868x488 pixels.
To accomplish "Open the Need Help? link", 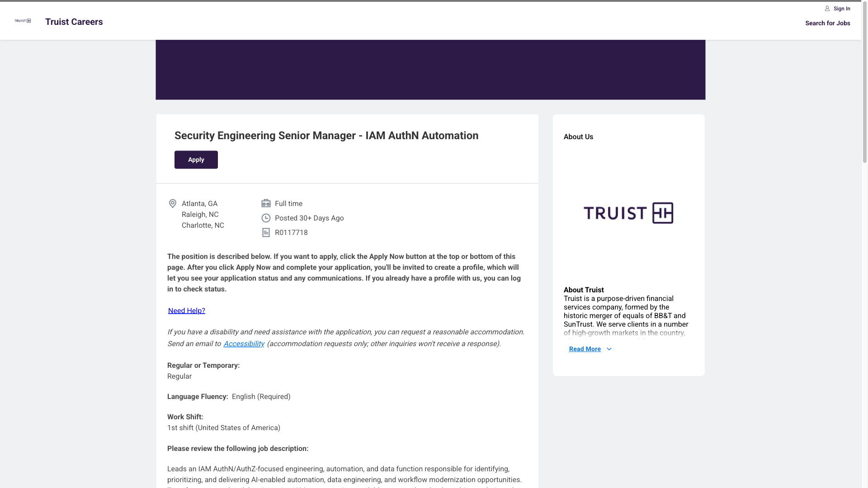I will (x=187, y=311).
